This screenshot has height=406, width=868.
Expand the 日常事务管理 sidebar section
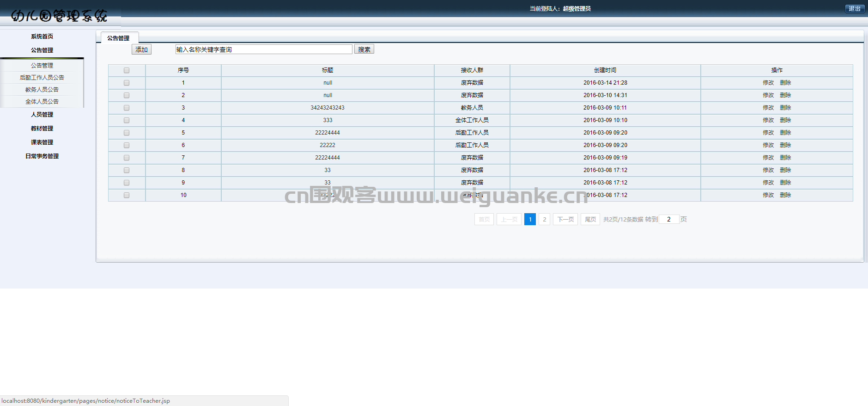click(42, 156)
